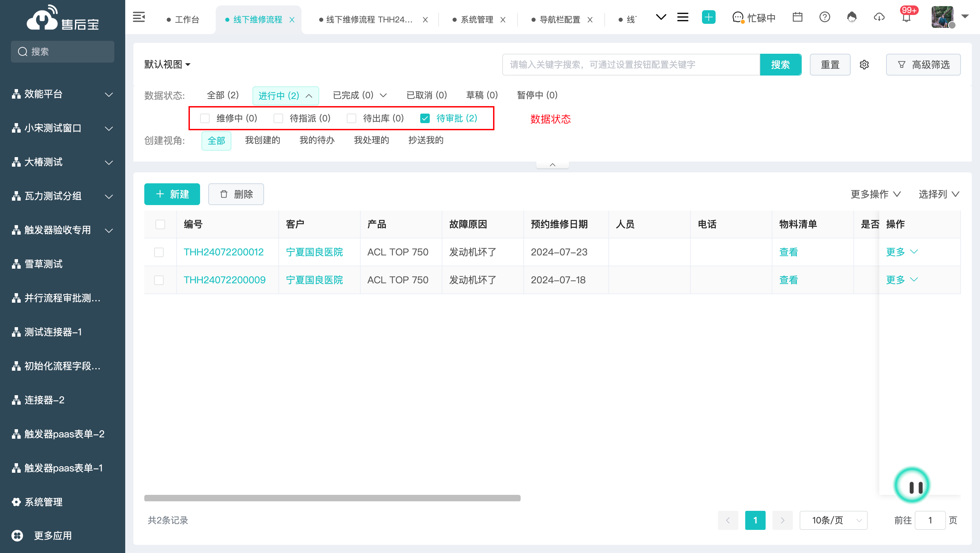Open the 更多操作 dropdown
Image resolution: width=980 pixels, height=553 pixels.
pyautogui.click(x=876, y=194)
